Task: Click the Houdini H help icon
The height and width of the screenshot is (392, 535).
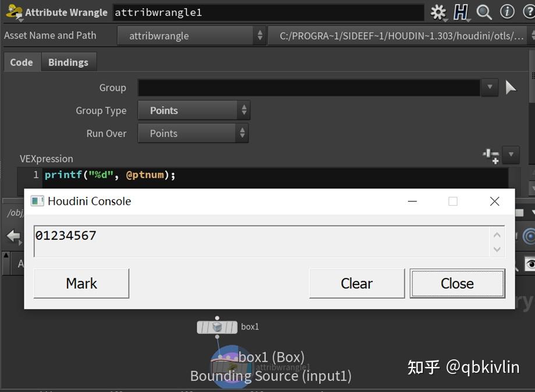Action: point(461,12)
